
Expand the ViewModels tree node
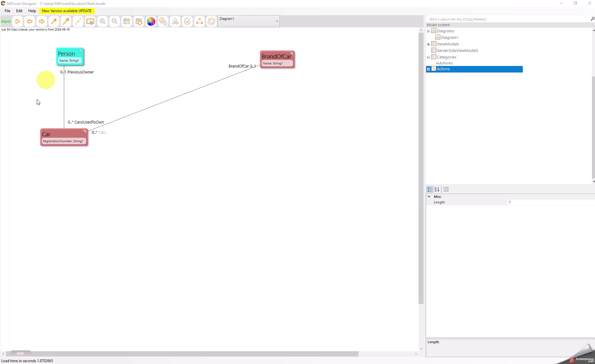[429, 44]
